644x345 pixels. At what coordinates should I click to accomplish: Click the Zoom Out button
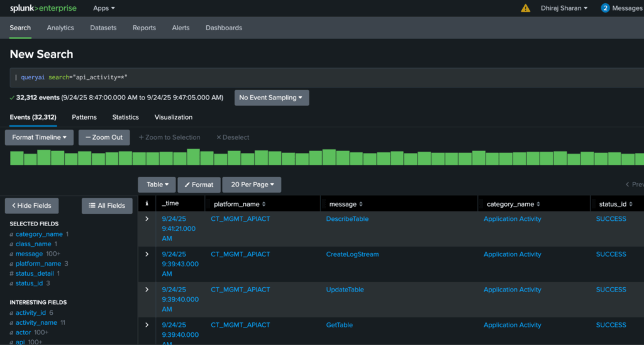point(104,137)
